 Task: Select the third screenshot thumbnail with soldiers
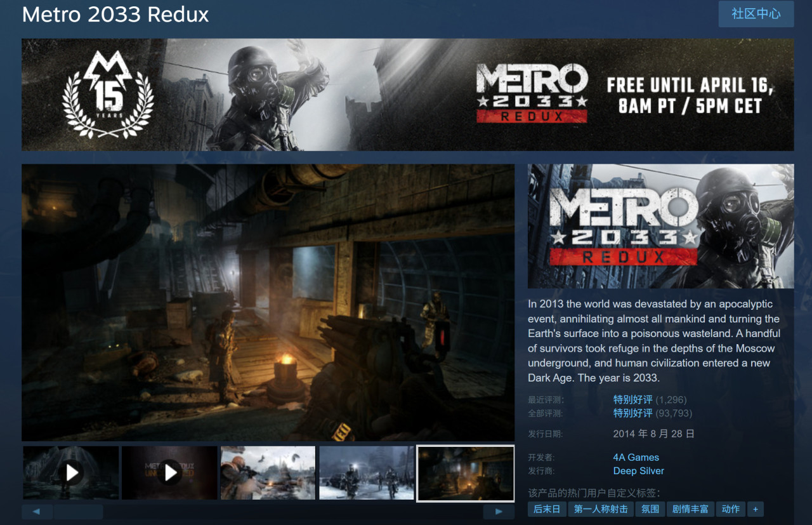click(x=268, y=473)
